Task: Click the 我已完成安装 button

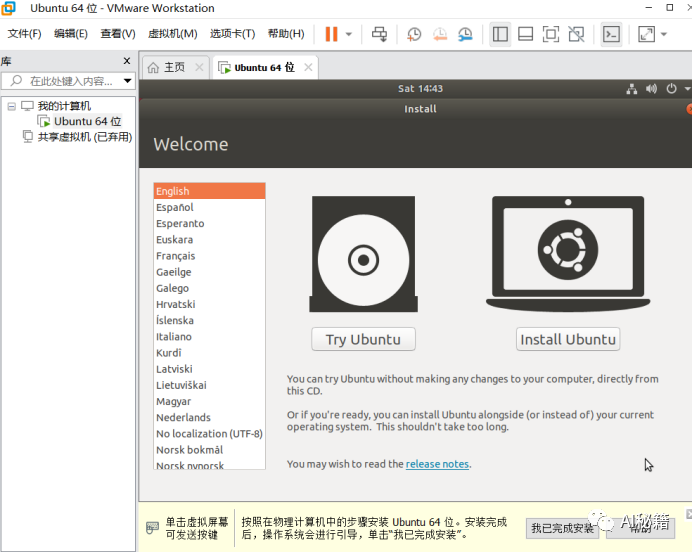Action: point(562,528)
